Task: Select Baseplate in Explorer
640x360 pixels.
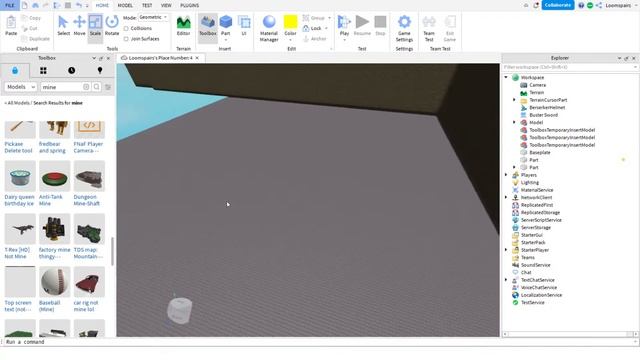Action: 540,152
